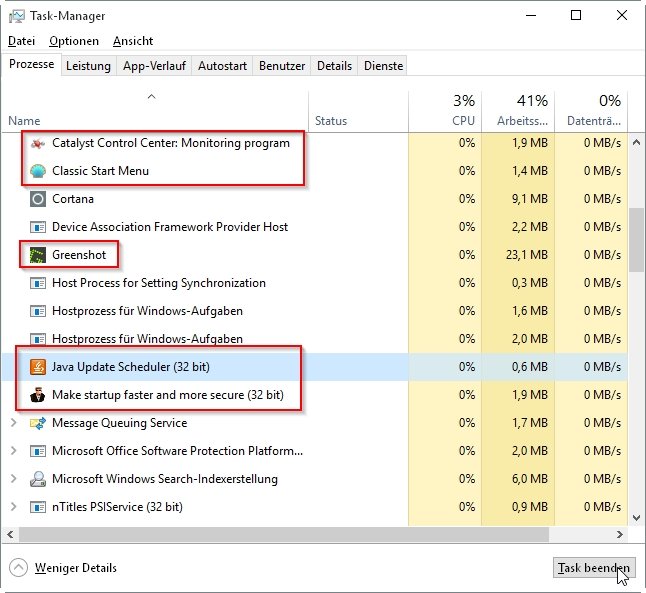Screen dimensions: 646x593
Task: Select the Prozesse tab
Action: point(31,64)
